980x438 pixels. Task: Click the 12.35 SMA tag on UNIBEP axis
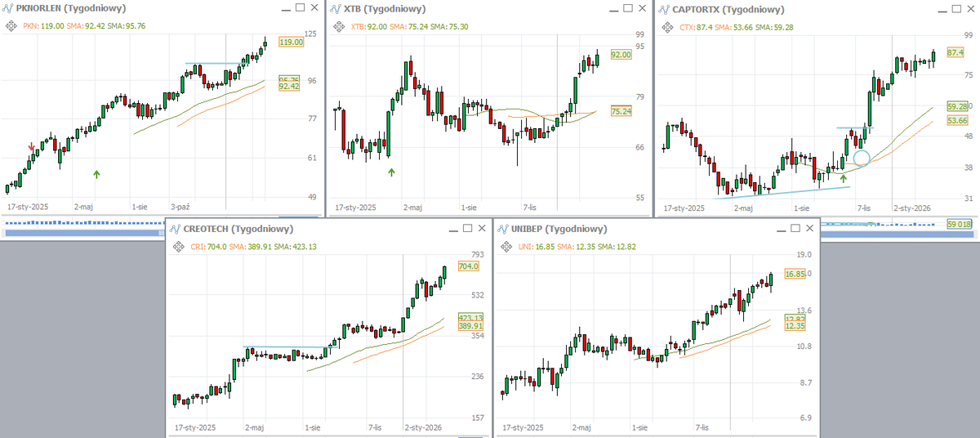point(795,326)
